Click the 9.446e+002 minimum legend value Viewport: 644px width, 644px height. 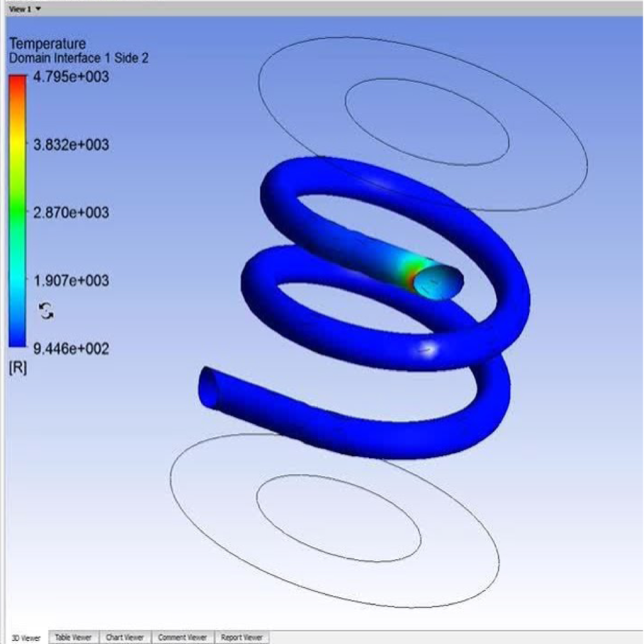click(x=71, y=349)
